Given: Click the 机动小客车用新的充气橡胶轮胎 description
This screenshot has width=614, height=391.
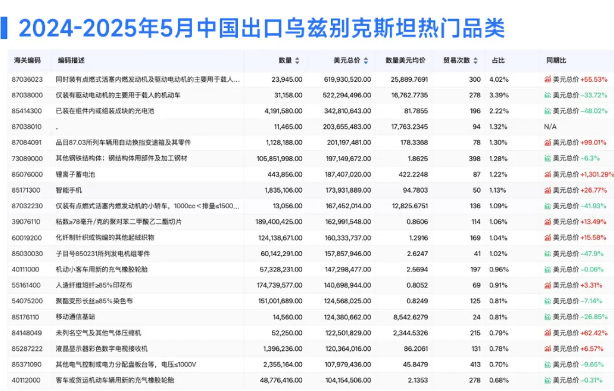Looking at the screenshot, I should click(x=102, y=270).
